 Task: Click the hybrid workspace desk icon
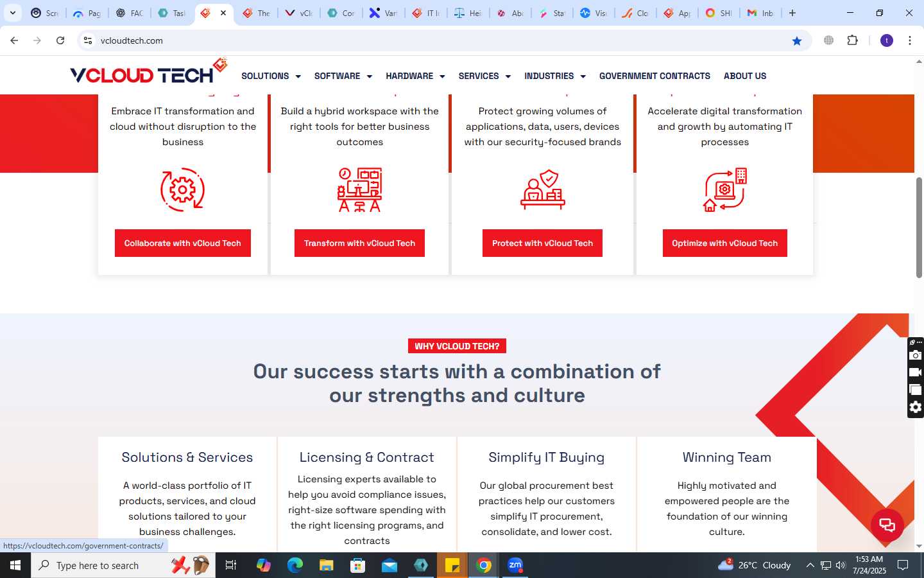360,189
